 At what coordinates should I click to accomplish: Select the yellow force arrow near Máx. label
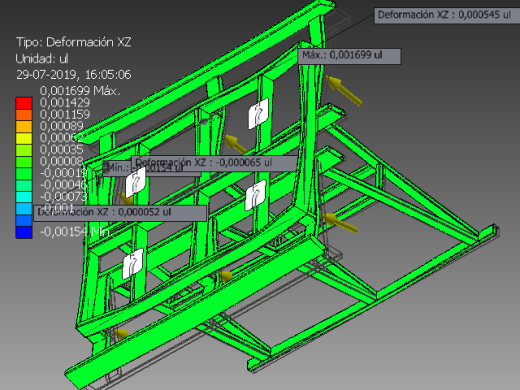point(343,90)
